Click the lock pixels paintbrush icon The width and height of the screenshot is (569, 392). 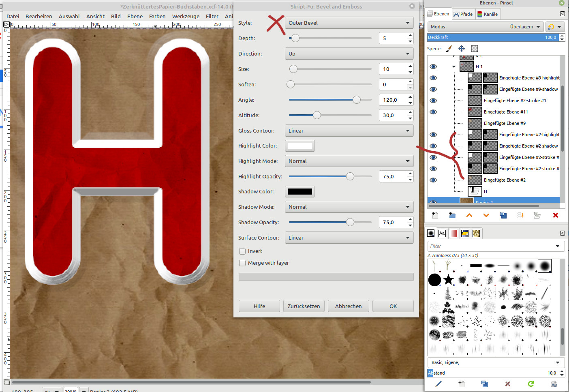(449, 49)
